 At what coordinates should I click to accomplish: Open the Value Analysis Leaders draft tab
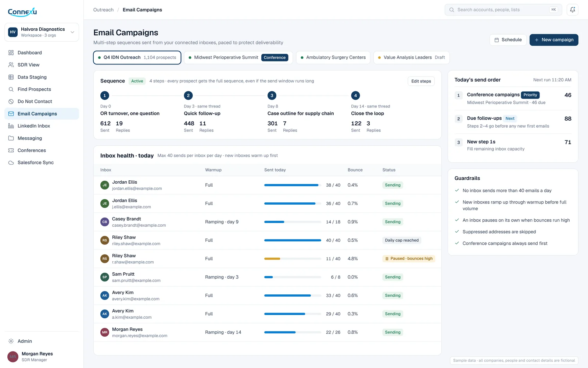coord(412,57)
